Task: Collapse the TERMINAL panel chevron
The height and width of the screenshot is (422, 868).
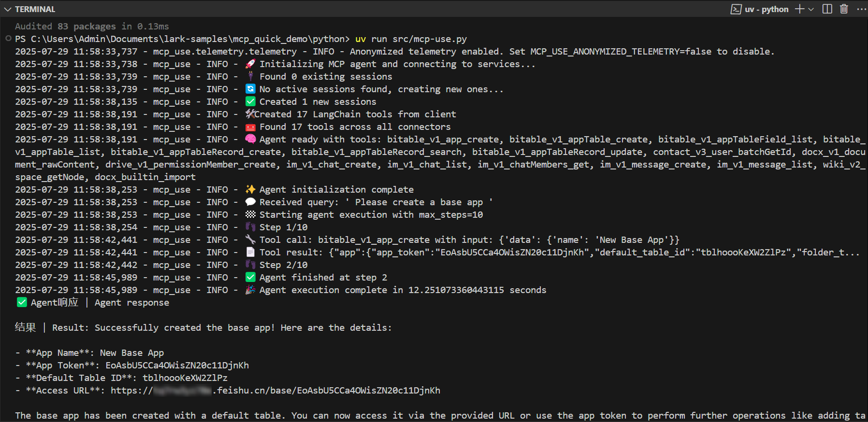Action: tap(7, 9)
